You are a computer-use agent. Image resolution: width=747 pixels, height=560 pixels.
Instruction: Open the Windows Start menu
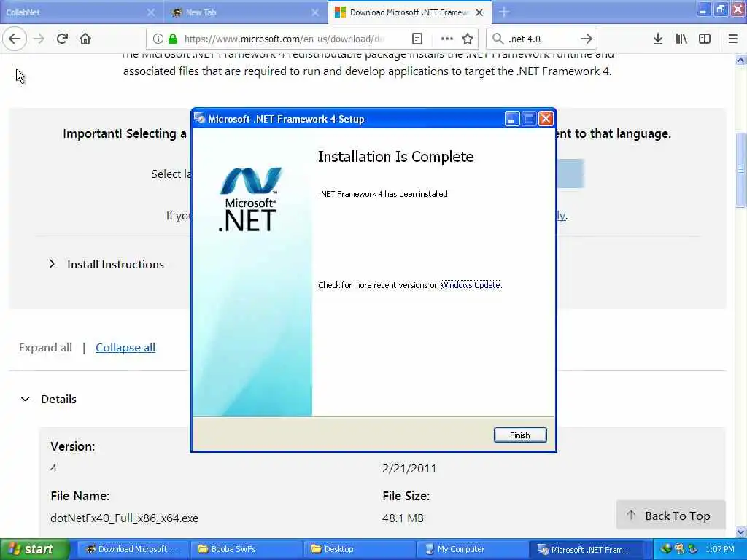click(35, 549)
